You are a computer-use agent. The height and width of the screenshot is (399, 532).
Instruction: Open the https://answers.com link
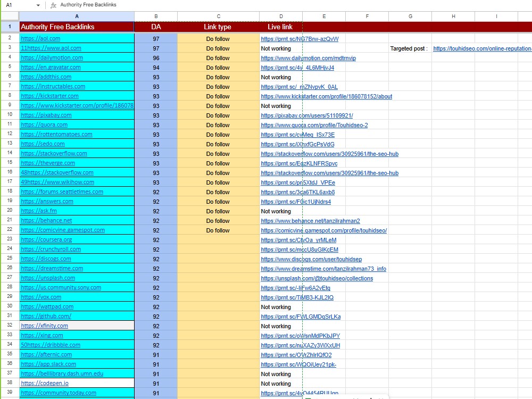coord(47,201)
